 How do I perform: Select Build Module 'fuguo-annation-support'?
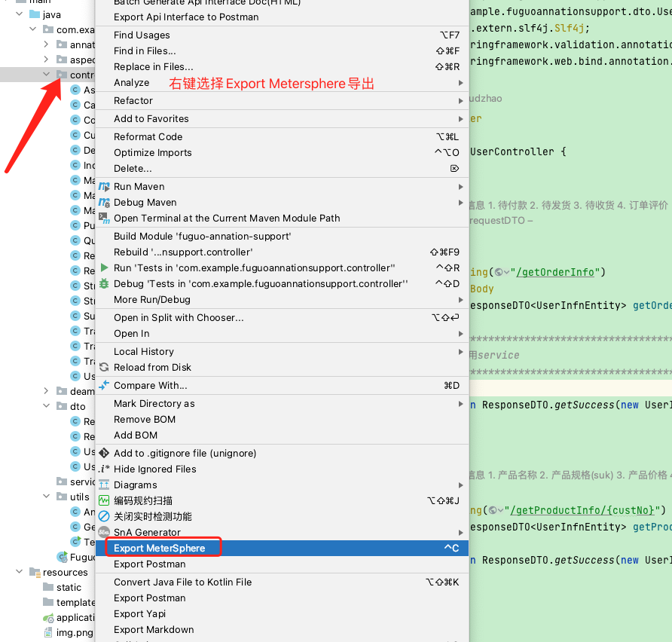pos(282,236)
